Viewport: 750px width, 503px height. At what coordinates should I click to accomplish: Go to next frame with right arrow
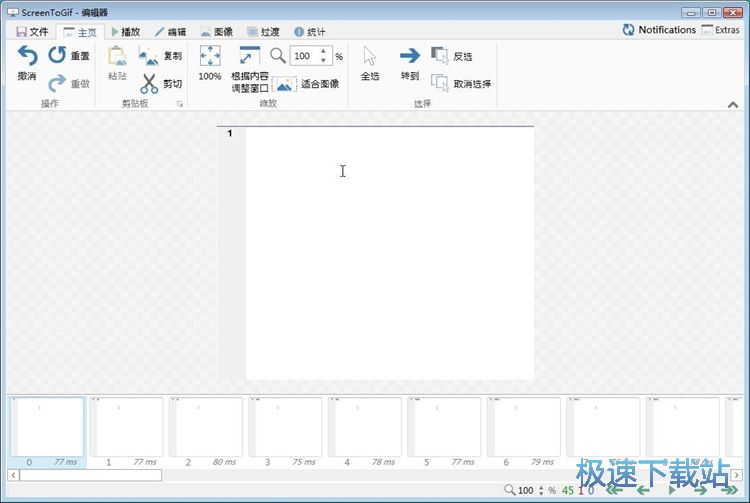[700, 490]
